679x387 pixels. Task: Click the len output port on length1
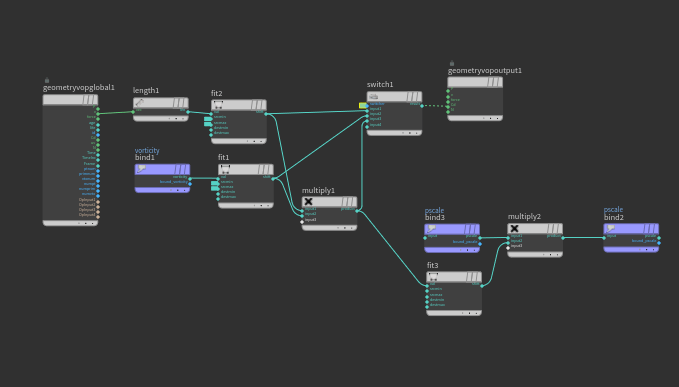(188, 112)
